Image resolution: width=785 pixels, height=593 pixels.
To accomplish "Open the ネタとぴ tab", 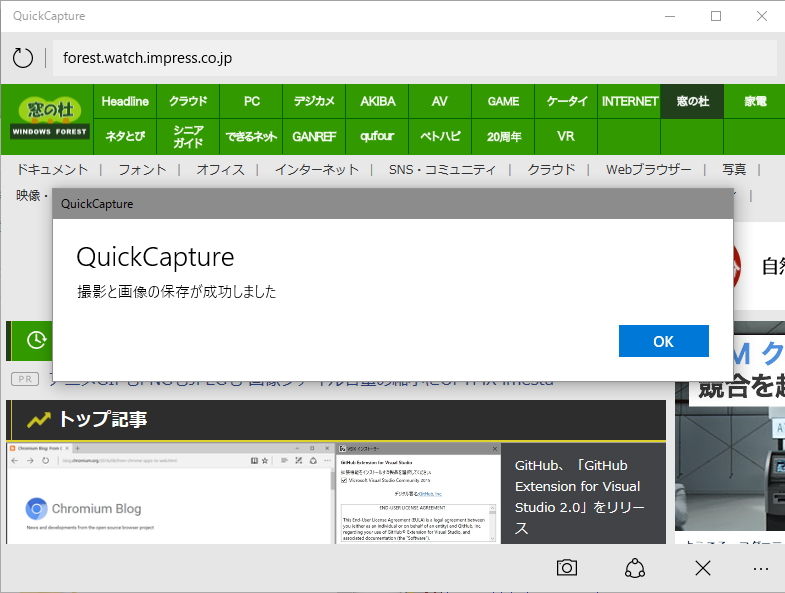I will (125, 136).
